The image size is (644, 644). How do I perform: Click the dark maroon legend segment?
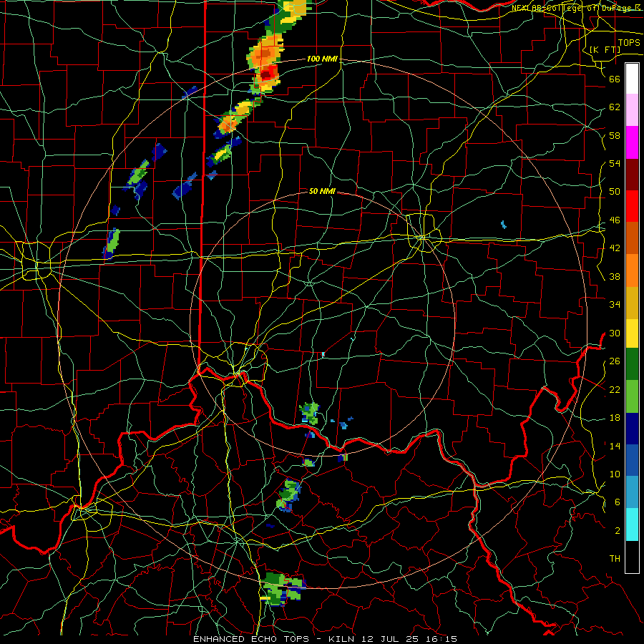click(632, 175)
